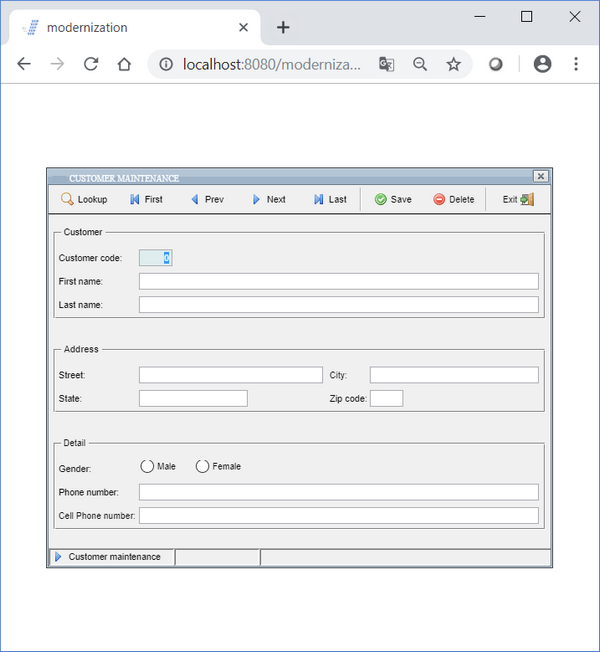Click the 'Address' group title
This screenshot has width=600, height=652.
(x=81, y=349)
